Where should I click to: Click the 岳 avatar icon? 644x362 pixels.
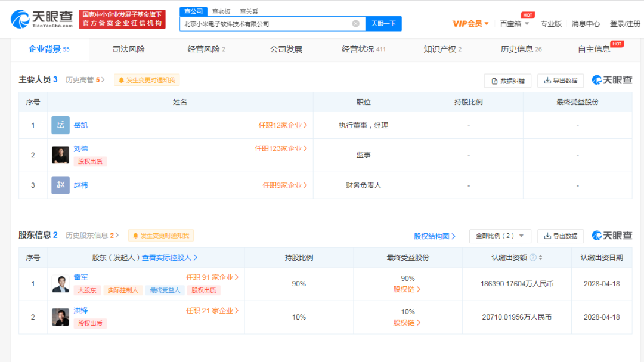coord(60,125)
